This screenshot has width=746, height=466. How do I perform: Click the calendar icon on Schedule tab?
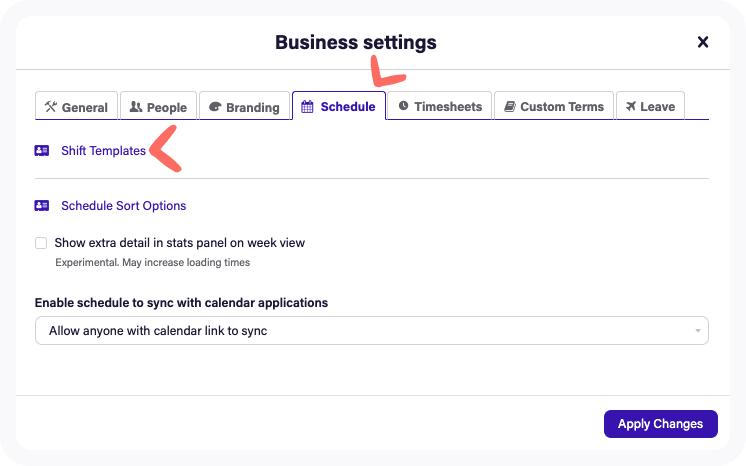[x=308, y=106]
